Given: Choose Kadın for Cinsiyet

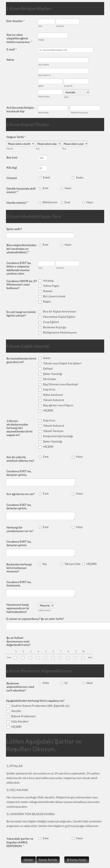Looking at the screenshot, I should coord(73,178).
